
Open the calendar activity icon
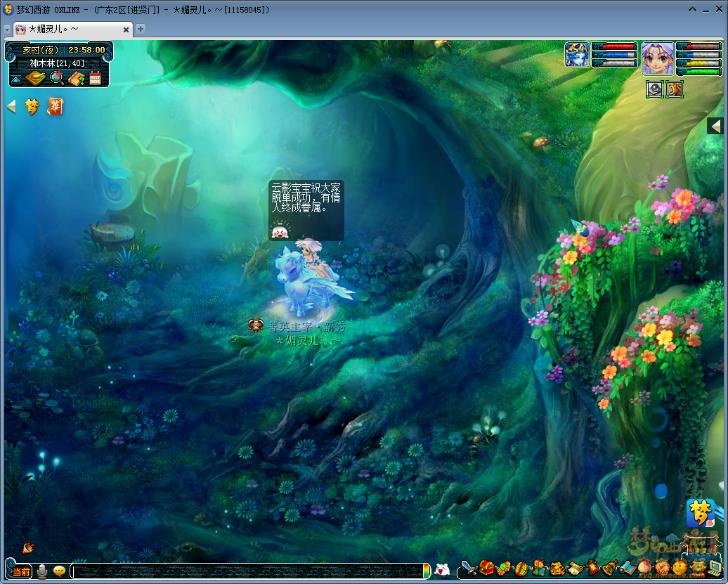click(x=95, y=78)
